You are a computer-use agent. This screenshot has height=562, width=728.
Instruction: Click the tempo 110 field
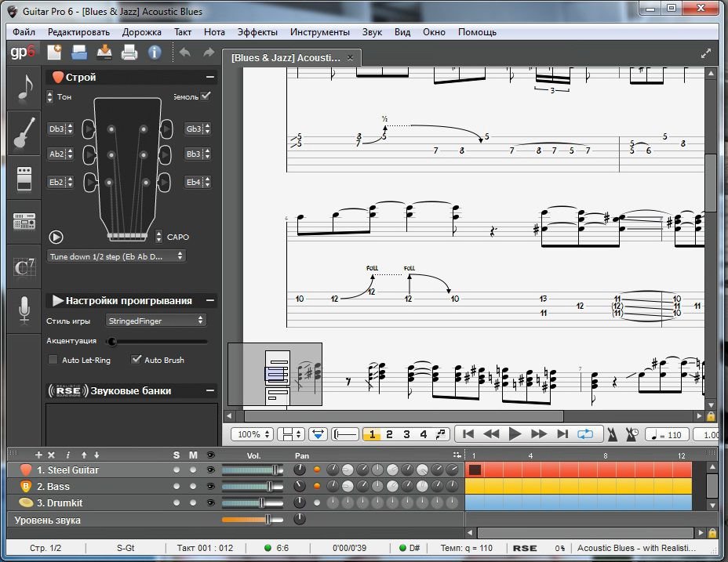pos(667,435)
